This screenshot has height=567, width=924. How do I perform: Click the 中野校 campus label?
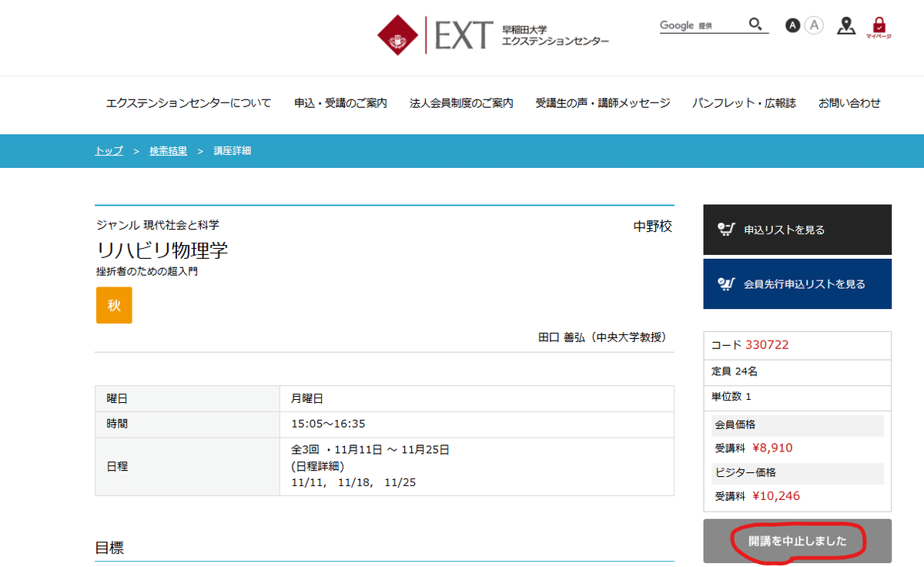(x=653, y=226)
